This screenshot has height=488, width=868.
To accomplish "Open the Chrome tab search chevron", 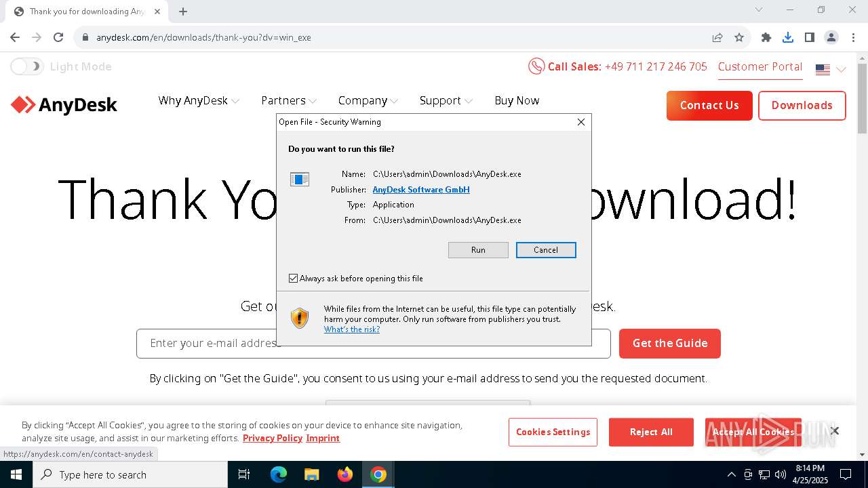I will [x=759, y=9].
